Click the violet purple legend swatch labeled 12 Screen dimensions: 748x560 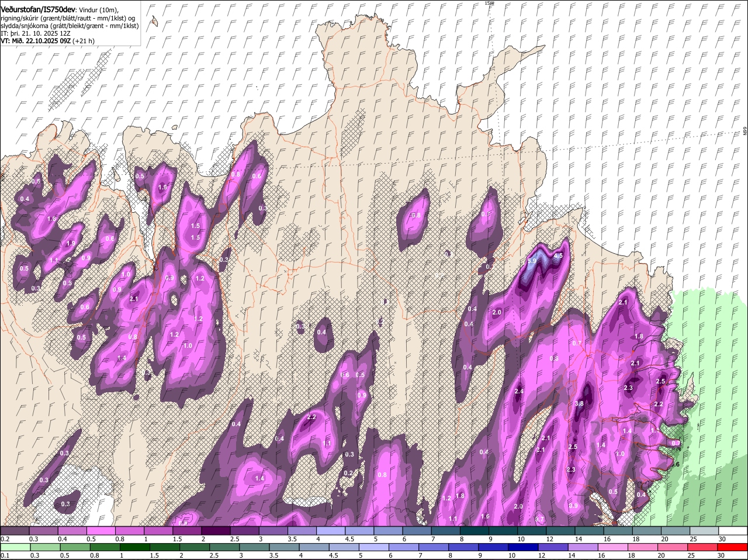tap(554, 547)
